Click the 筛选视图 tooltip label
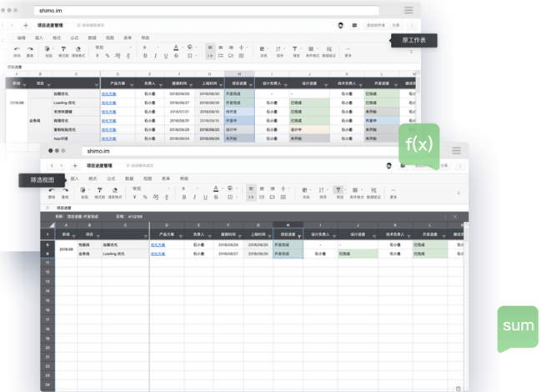This screenshot has height=392, width=541. pos(39,179)
